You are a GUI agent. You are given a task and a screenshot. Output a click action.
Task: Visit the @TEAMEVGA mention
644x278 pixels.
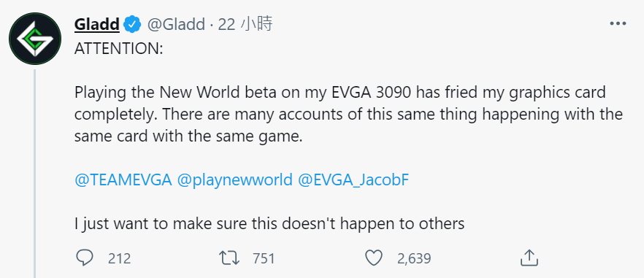tap(123, 180)
